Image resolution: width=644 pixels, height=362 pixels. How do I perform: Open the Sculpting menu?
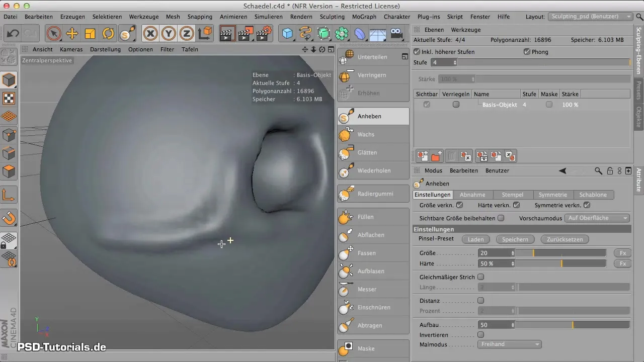click(x=332, y=17)
